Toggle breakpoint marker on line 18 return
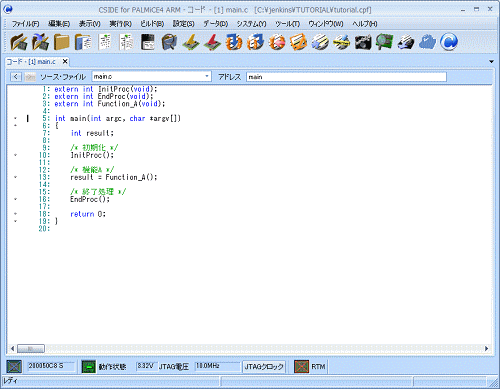This screenshot has height=389, width=500. 15,214
